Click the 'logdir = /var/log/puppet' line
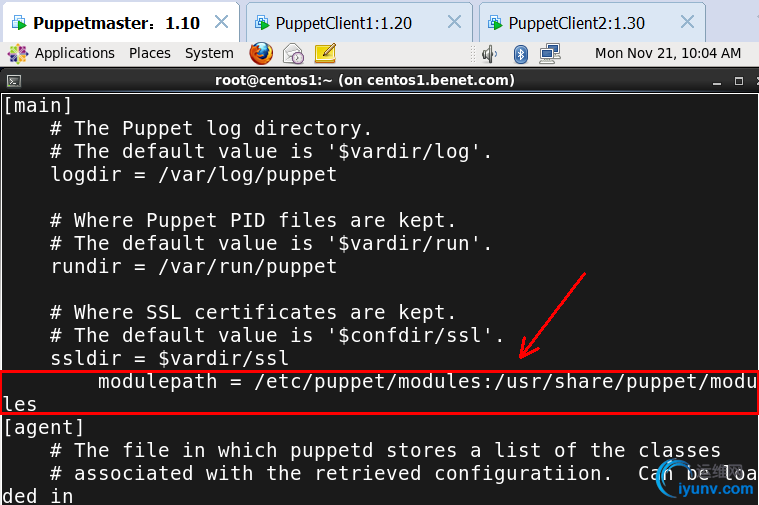The width and height of the screenshot is (759, 505). (194, 174)
